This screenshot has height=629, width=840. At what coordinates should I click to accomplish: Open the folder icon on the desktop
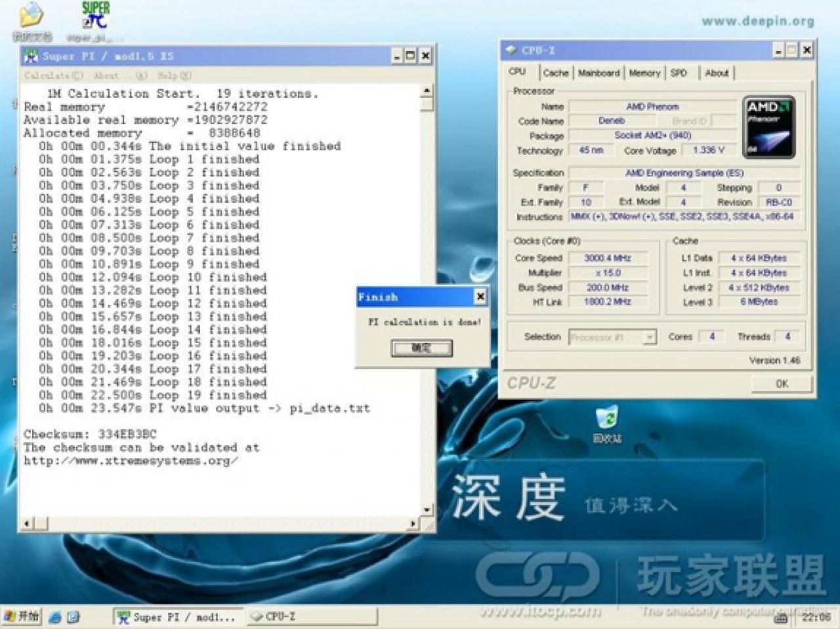click(31, 16)
